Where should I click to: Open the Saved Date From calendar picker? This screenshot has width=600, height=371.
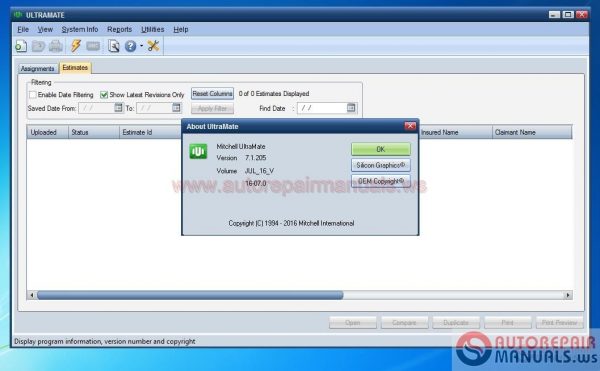point(118,108)
